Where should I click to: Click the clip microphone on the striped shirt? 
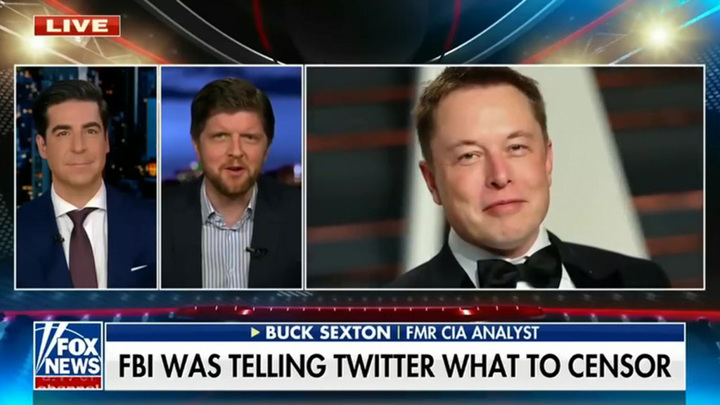256,251
